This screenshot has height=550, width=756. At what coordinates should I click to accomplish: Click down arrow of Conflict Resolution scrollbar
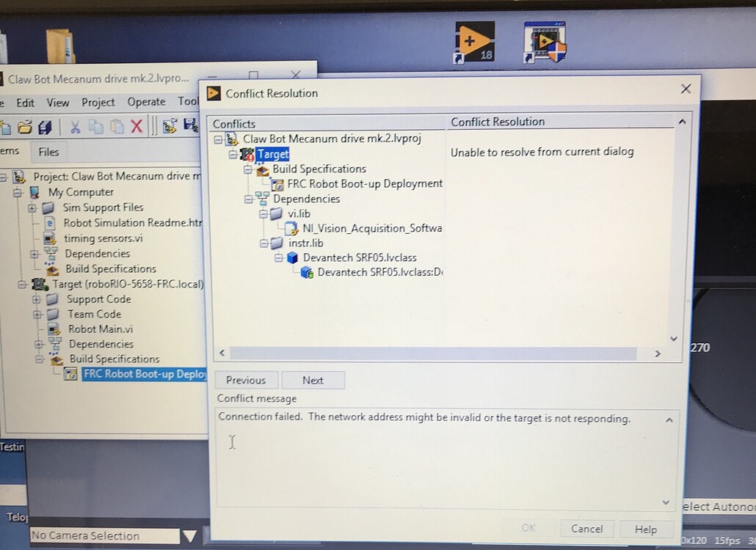[674, 339]
